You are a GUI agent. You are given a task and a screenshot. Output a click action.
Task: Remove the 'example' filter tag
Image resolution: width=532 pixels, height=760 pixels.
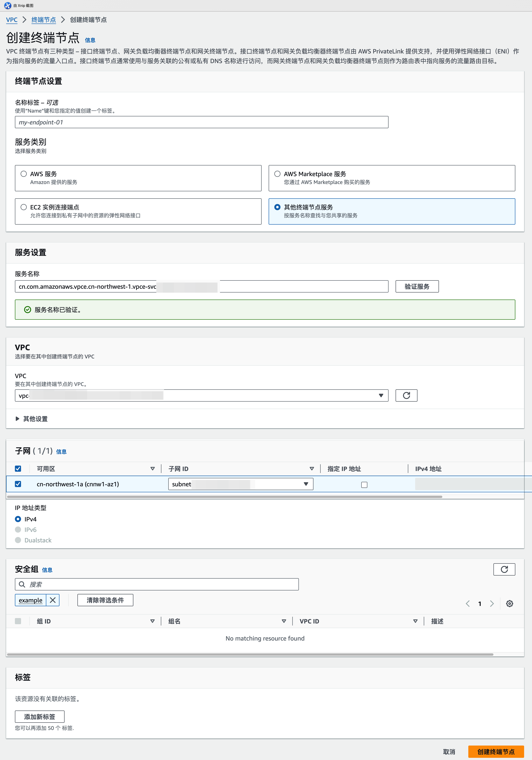pos(53,600)
